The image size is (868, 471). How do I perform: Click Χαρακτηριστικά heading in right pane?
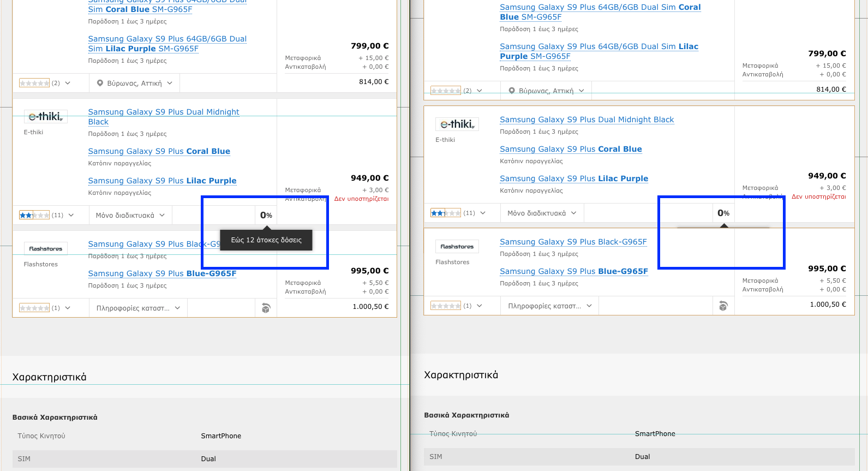tap(461, 375)
